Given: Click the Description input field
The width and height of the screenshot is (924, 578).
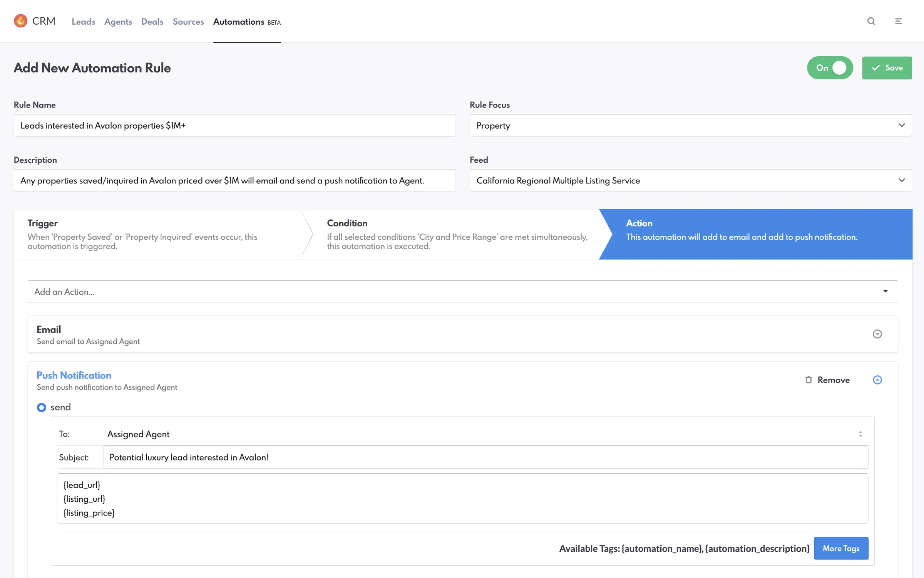Looking at the screenshot, I should click(235, 180).
